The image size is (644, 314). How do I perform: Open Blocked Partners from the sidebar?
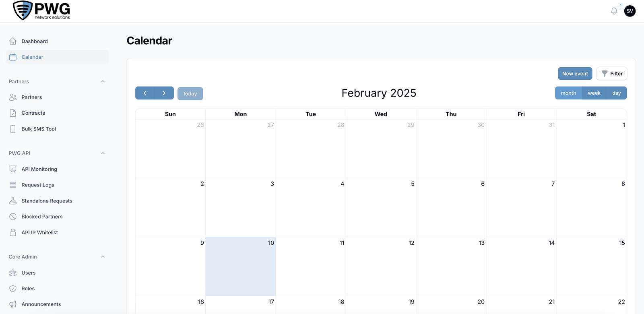click(42, 217)
